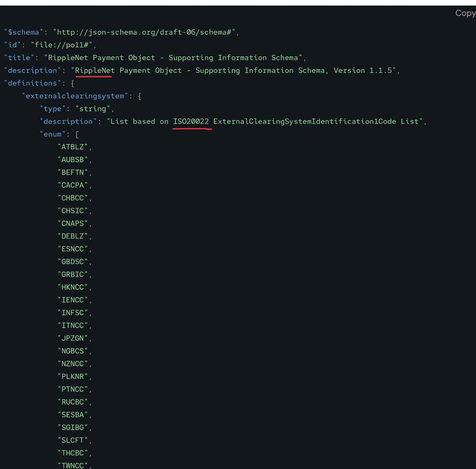Select the "BEFTN" enum entry
The height and width of the screenshot is (469, 476).
pyautogui.click(x=73, y=172)
